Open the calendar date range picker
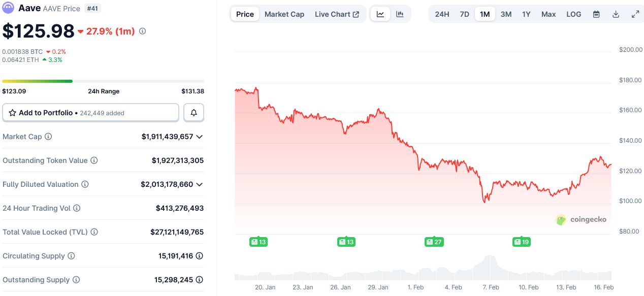The height and width of the screenshot is (296, 644). tap(596, 14)
